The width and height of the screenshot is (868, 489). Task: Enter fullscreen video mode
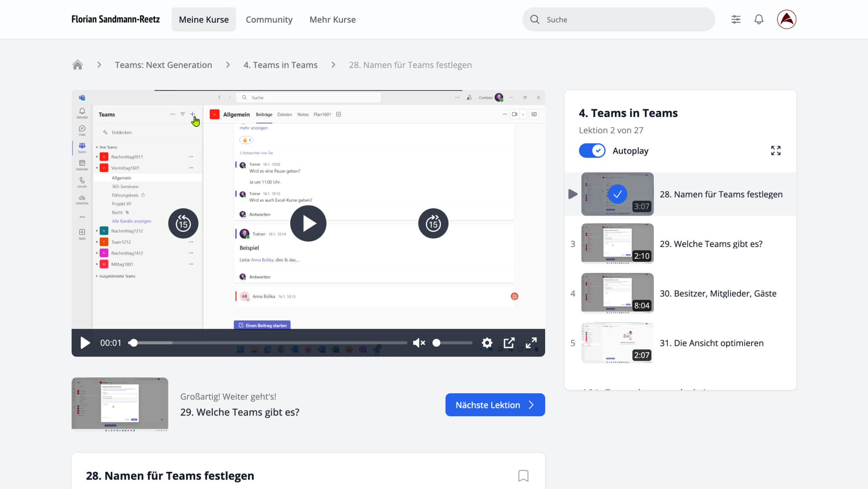click(x=531, y=343)
